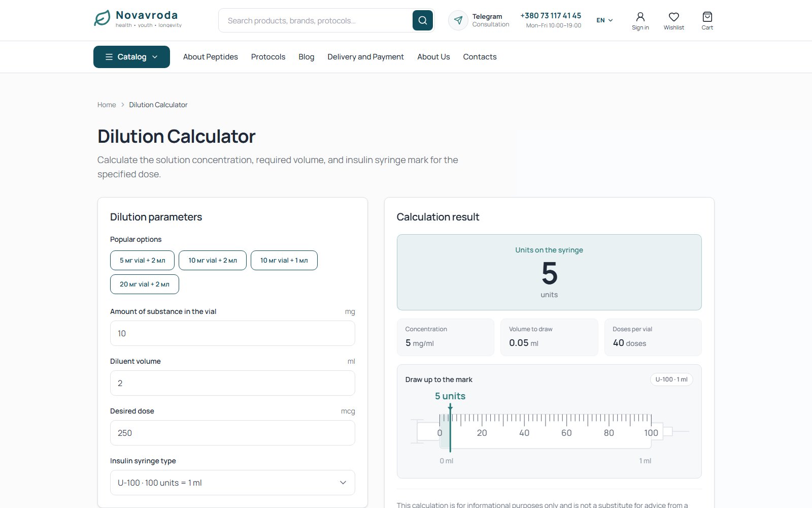Click the Home breadcrumb link
The height and width of the screenshot is (508, 812).
107,105
